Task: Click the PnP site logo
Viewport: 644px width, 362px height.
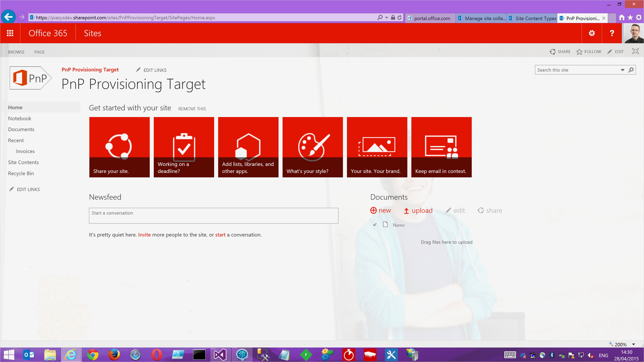Action: (x=31, y=78)
